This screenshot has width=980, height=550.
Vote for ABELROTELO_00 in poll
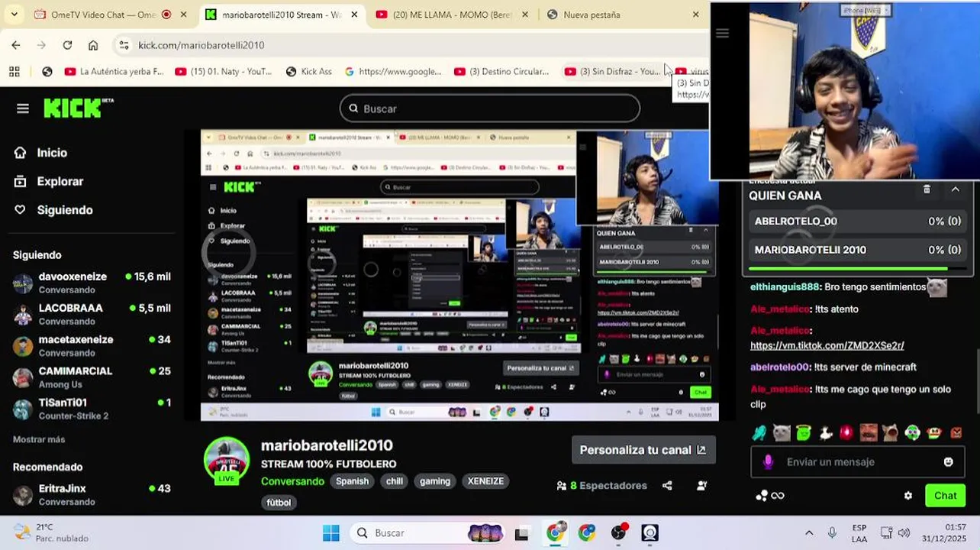[x=858, y=222]
